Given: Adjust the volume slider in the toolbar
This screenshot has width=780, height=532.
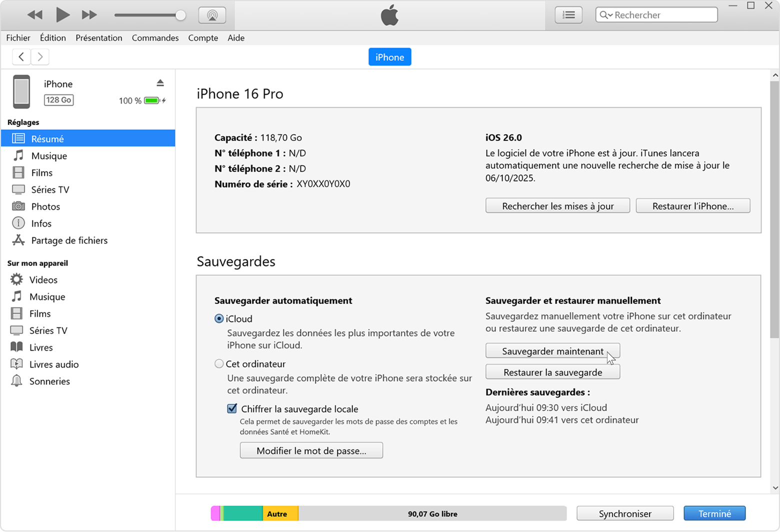Looking at the screenshot, I should click(x=180, y=15).
